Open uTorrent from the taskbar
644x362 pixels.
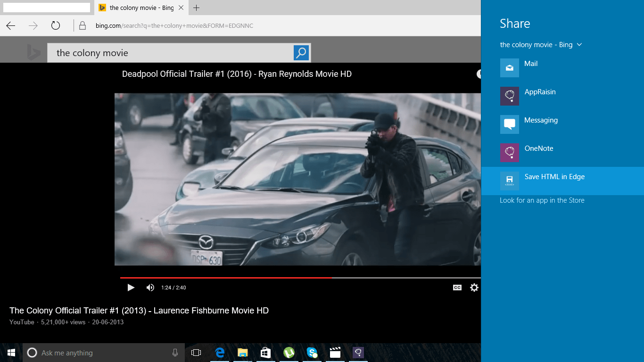pyautogui.click(x=289, y=353)
